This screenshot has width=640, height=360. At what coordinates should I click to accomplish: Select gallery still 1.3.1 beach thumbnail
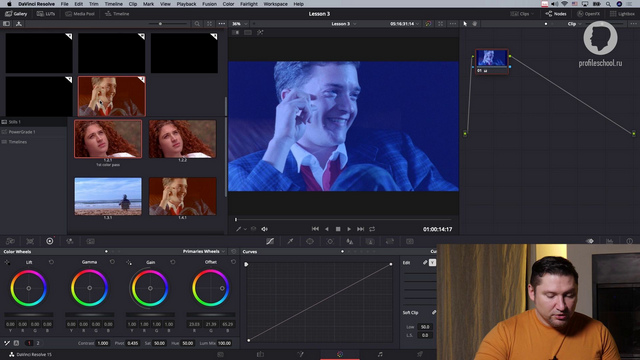(x=108, y=196)
